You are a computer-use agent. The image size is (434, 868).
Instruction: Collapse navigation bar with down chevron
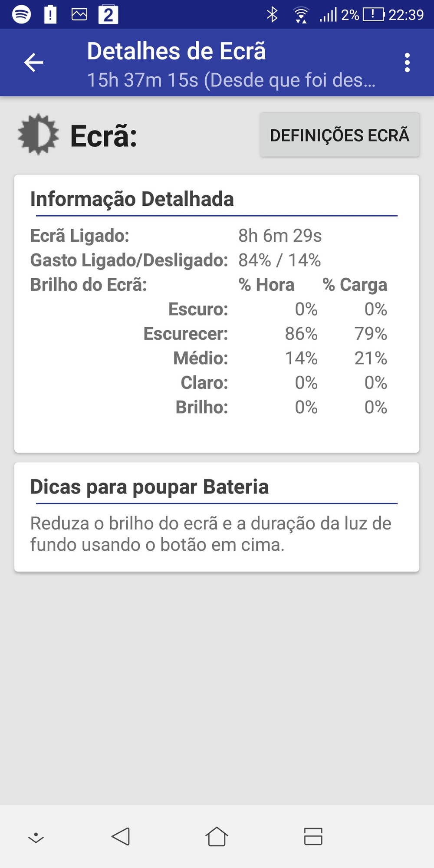click(x=36, y=837)
